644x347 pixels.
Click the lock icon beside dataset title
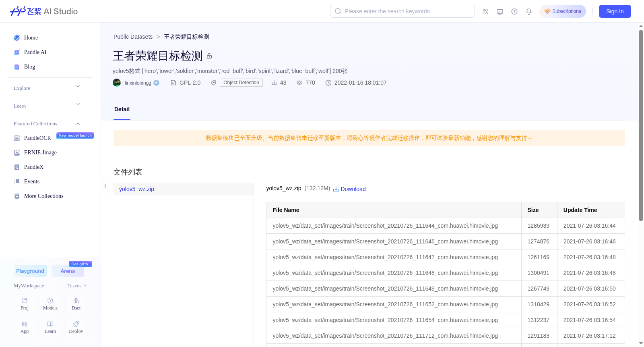tap(209, 56)
